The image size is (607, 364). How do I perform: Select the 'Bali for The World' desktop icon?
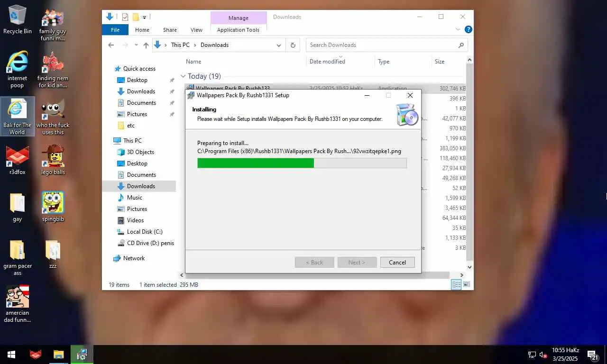click(17, 117)
